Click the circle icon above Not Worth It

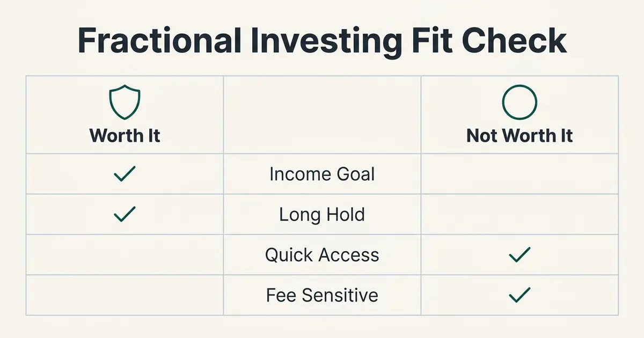[519, 102]
